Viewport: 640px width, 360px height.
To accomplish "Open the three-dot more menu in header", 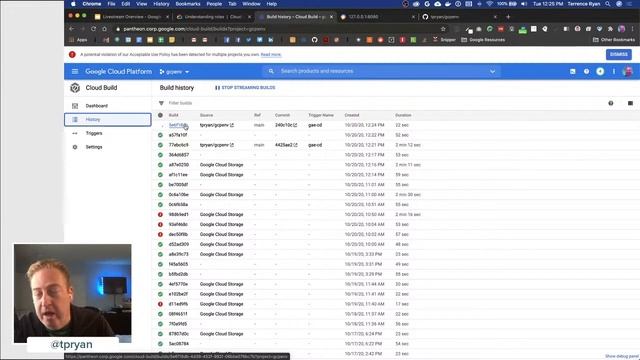I will 613,71.
